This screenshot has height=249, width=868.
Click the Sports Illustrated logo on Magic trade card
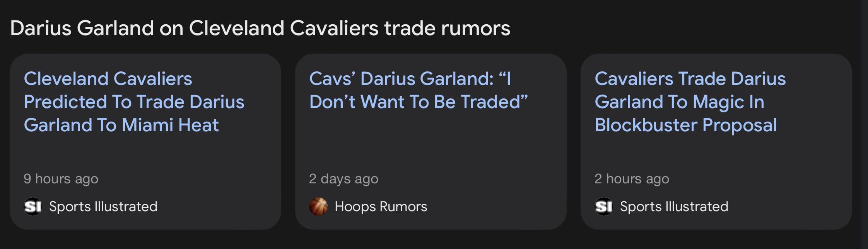[x=603, y=207]
